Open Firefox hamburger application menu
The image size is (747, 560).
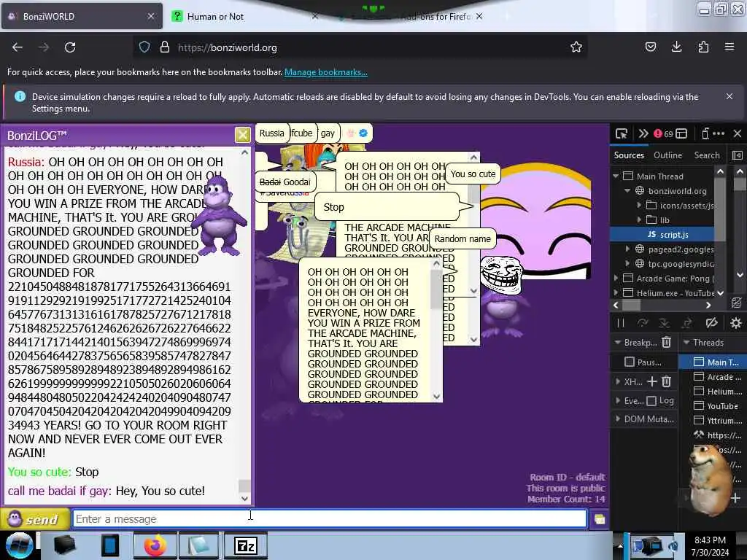[x=729, y=47]
